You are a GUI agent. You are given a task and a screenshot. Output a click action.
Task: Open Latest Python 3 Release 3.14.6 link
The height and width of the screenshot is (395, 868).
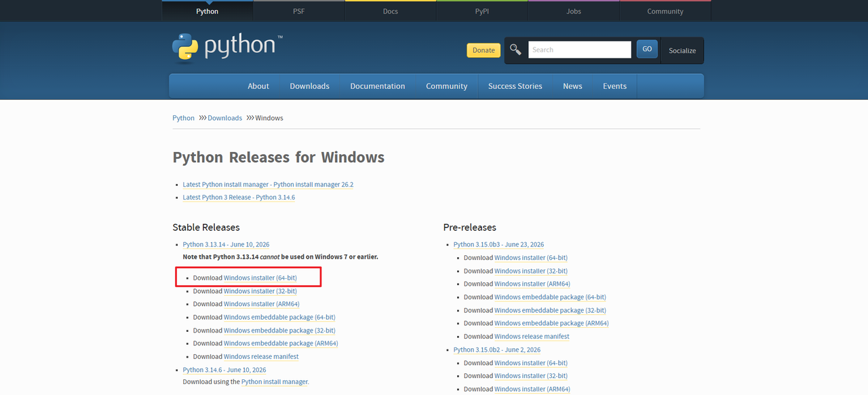coord(239,197)
